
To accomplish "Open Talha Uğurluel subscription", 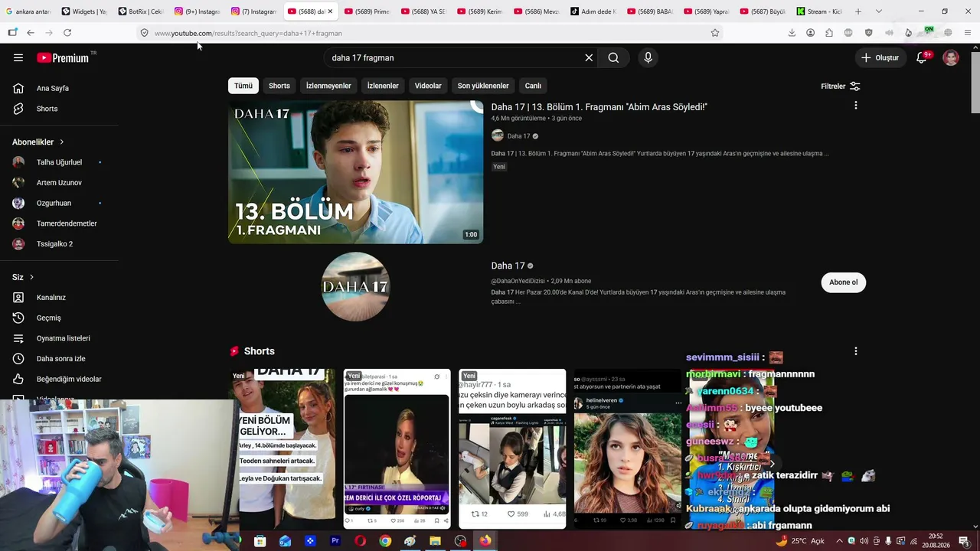I will click(59, 162).
